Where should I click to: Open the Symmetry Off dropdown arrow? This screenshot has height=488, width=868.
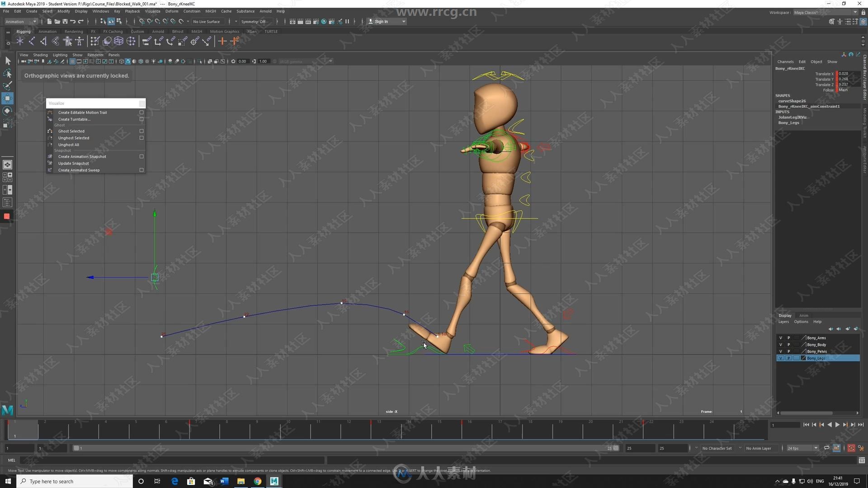click(236, 21)
